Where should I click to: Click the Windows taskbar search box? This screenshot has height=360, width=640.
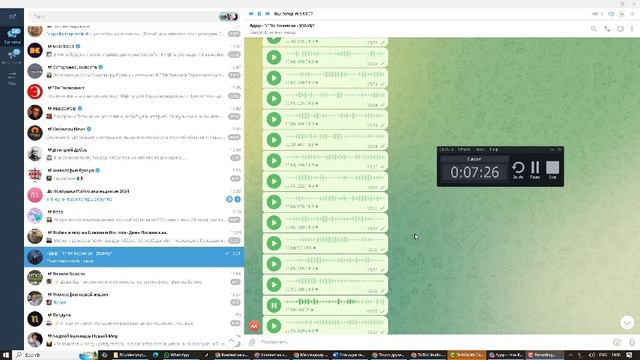tap(55, 355)
